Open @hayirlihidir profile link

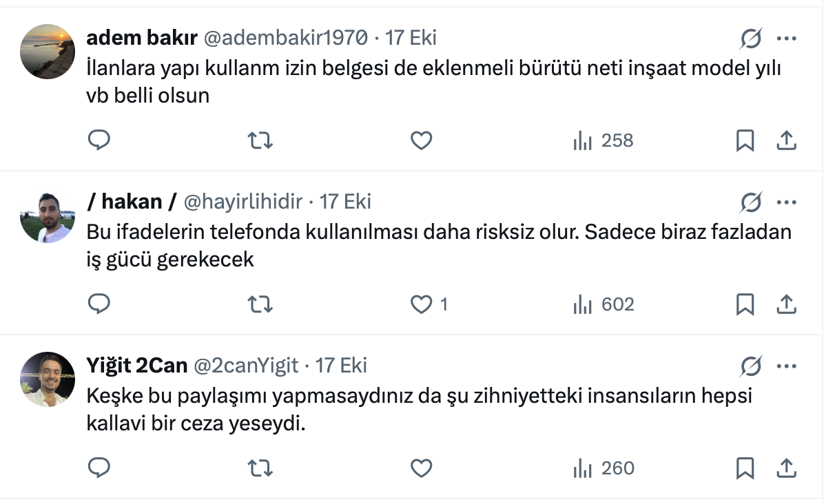pos(243,201)
